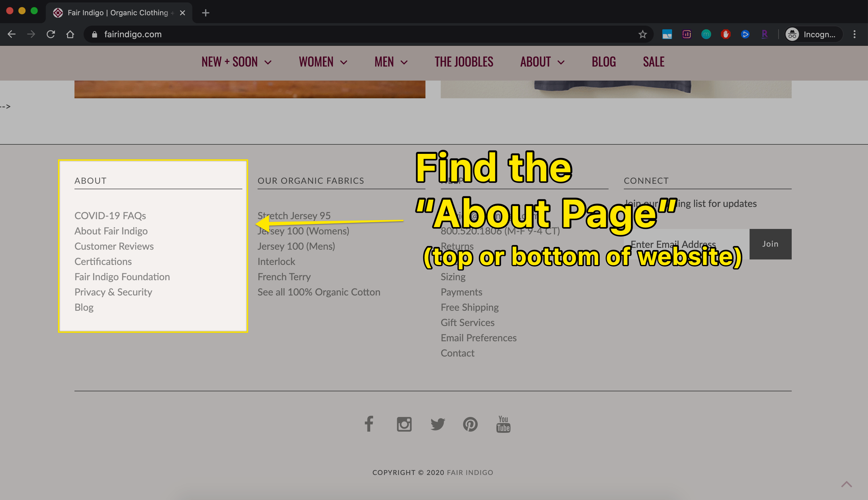Open the Jersey 100 (Mens) link
The height and width of the screenshot is (500, 868).
click(x=296, y=246)
